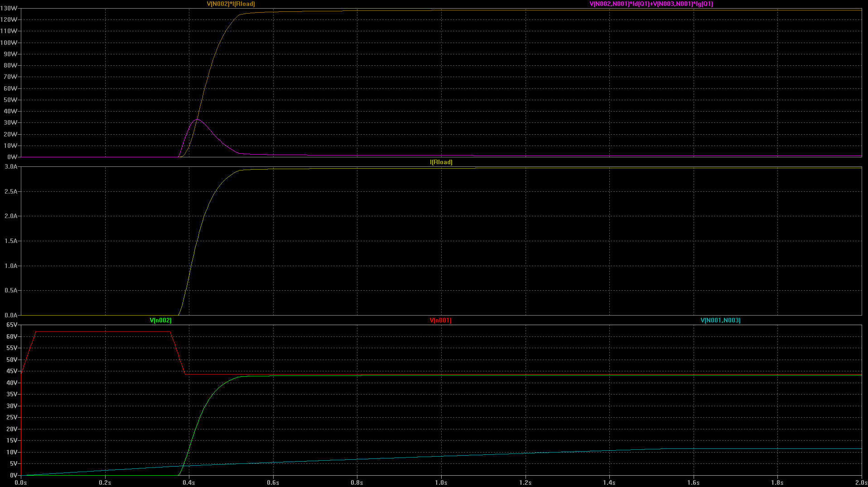Click the 100W axis tick label
The width and height of the screenshot is (868, 487).
click(9, 43)
